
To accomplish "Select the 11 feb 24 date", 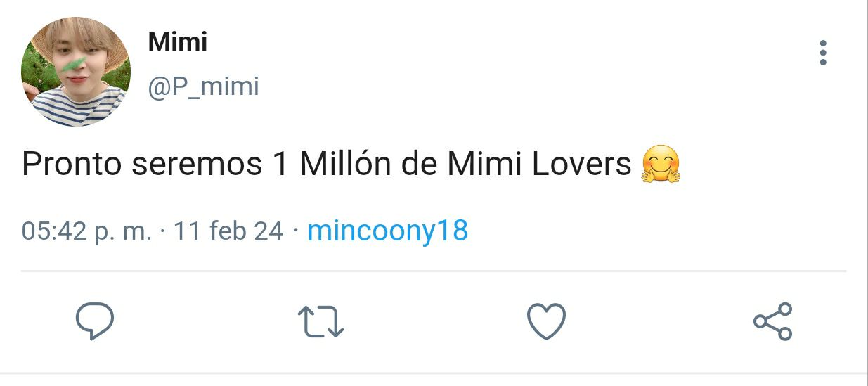I will 228,231.
